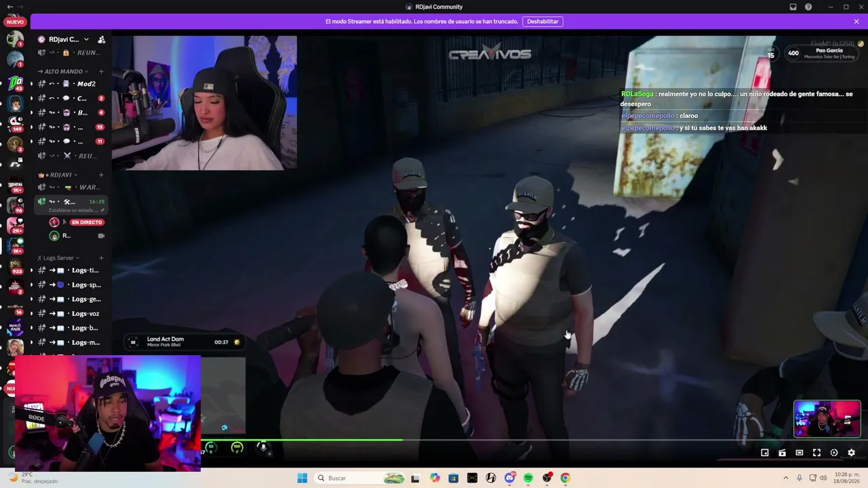Click the Deshabilitar streamer mode button
Viewport: 868px width, 488px height.
[x=542, y=22]
